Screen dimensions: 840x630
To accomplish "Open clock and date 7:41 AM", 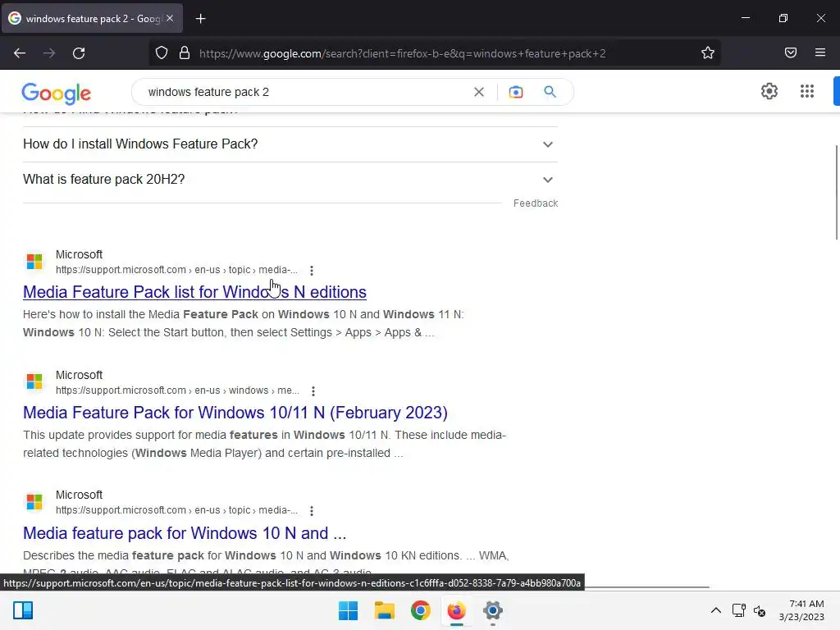I will click(801, 610).
